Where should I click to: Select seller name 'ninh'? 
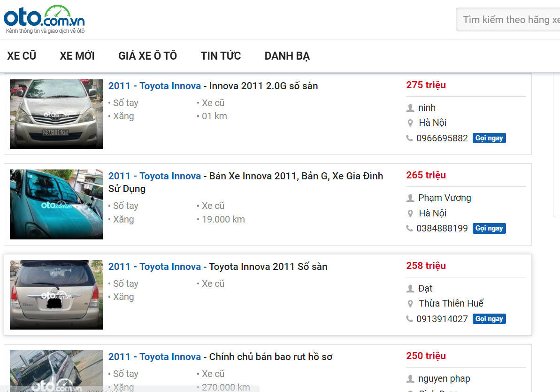click(x=427, y=108)
